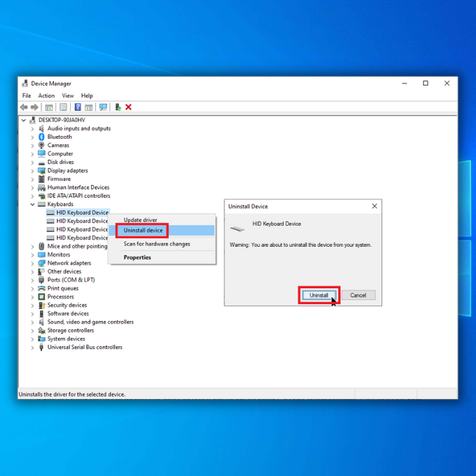The image size is (476, 476).
Task: Expand the Audio inputs and outputs node
Action: 32,129
